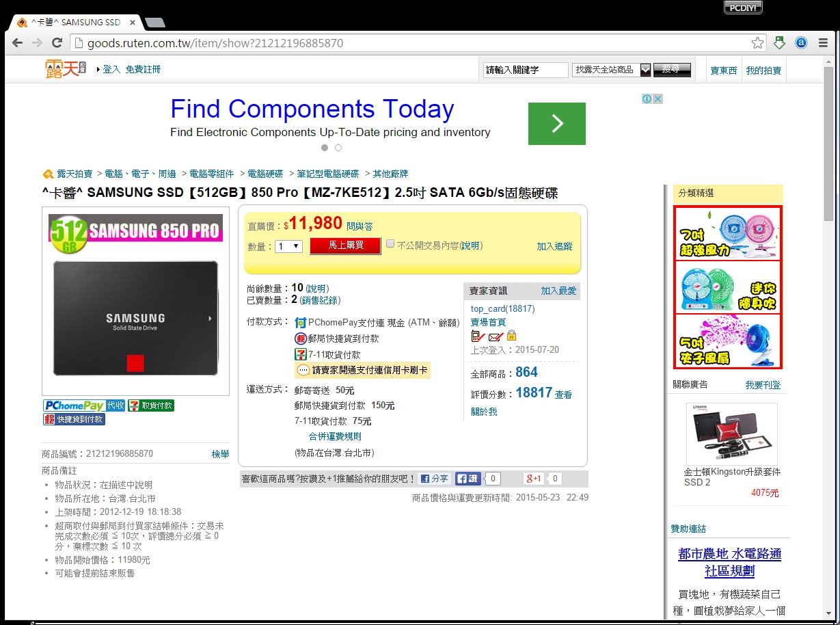Click the 搜尋 search button
The width and height of the screenshot is (840, 625).
[x=673, y=70]
